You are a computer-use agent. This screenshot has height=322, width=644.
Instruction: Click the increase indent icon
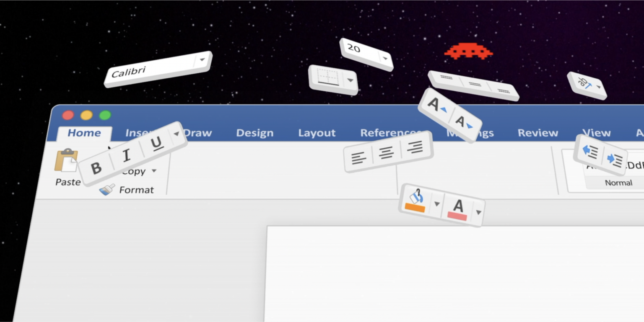tap(614, 160)
